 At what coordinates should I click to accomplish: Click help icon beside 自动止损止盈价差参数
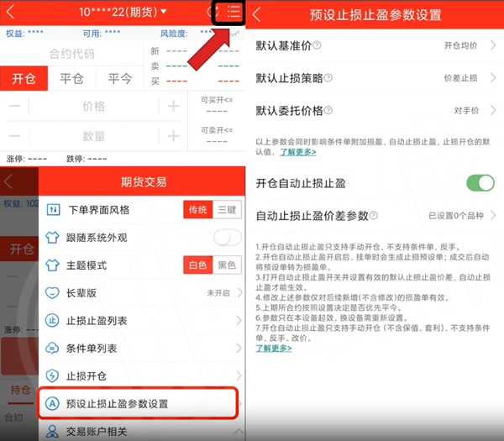(x=374, y=215)
